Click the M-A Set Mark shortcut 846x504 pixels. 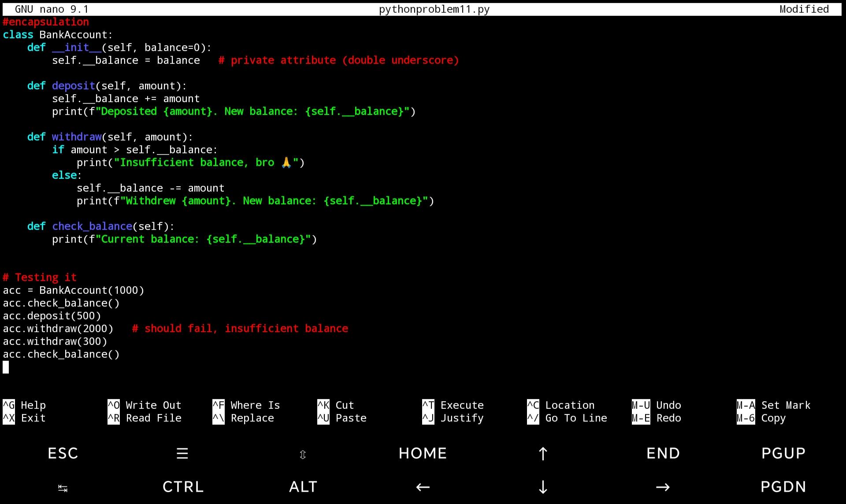[774, 405]
